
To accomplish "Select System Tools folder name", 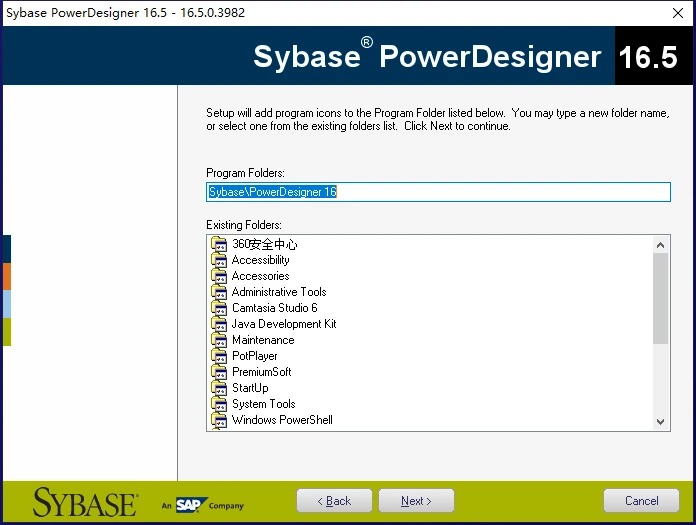I will [x=264, y=404].
